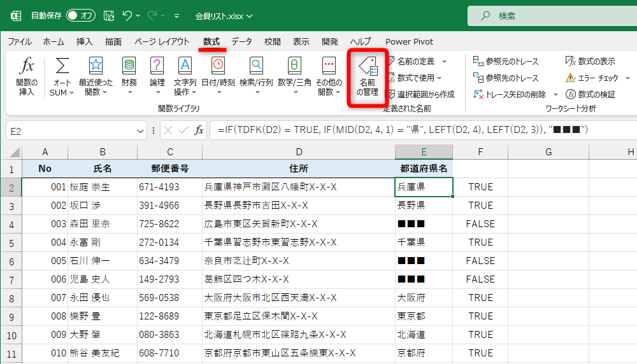This screenshot has width=637, height=364.
Task: Switch to the データ (Data) tab
Action: [x=241, y=41]
